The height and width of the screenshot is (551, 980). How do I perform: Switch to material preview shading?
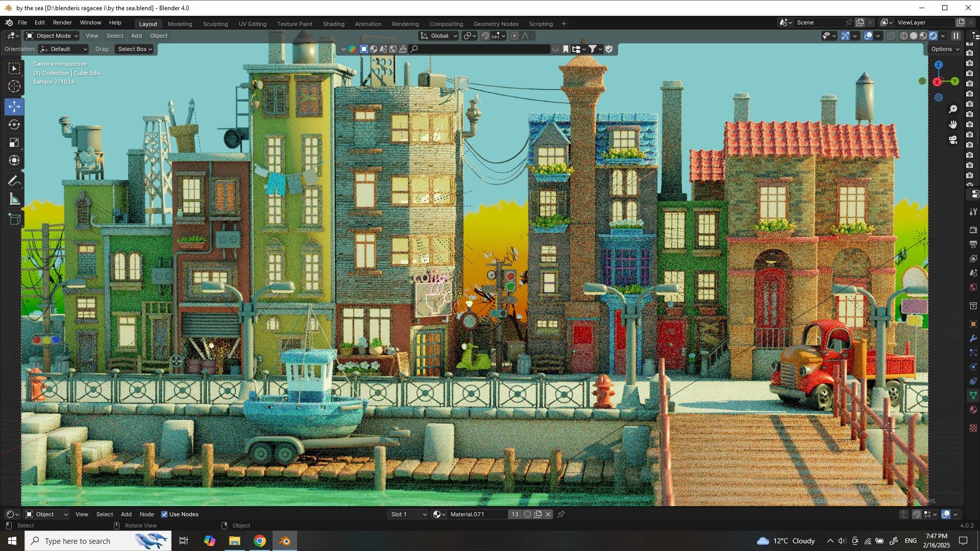[923, 36]
